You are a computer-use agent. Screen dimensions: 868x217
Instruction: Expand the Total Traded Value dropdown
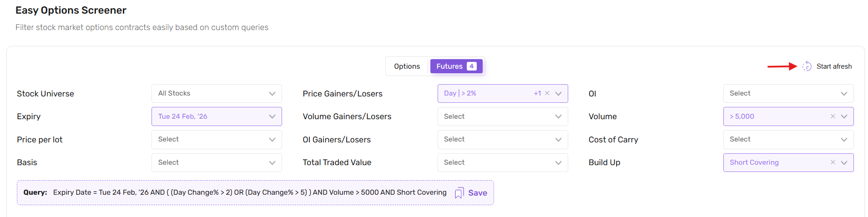pyautogui.click(x=502, y=162)
